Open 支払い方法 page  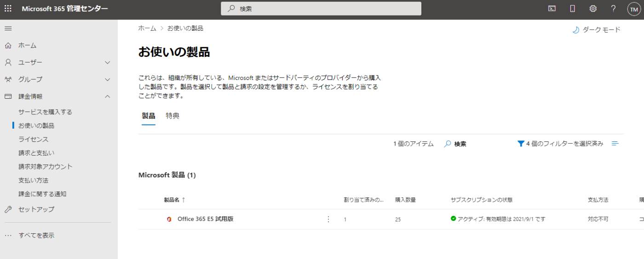tap(33, 180)
